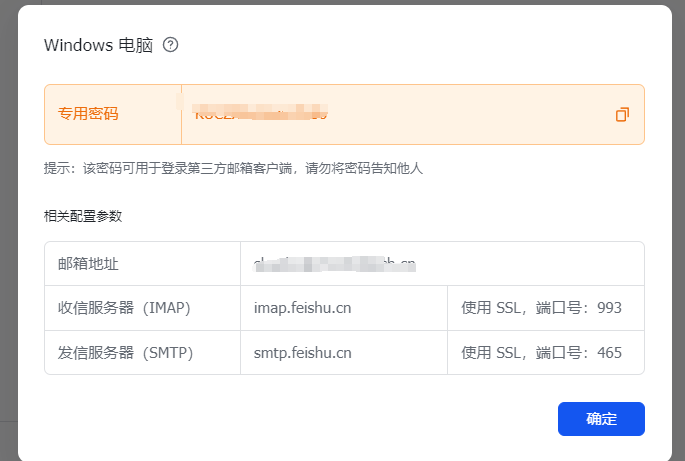Screen dimensions: 685x461
Task: Click the 发信服务器 (SMTP) label
Action: pyautogui.click(x=125, y=353)
